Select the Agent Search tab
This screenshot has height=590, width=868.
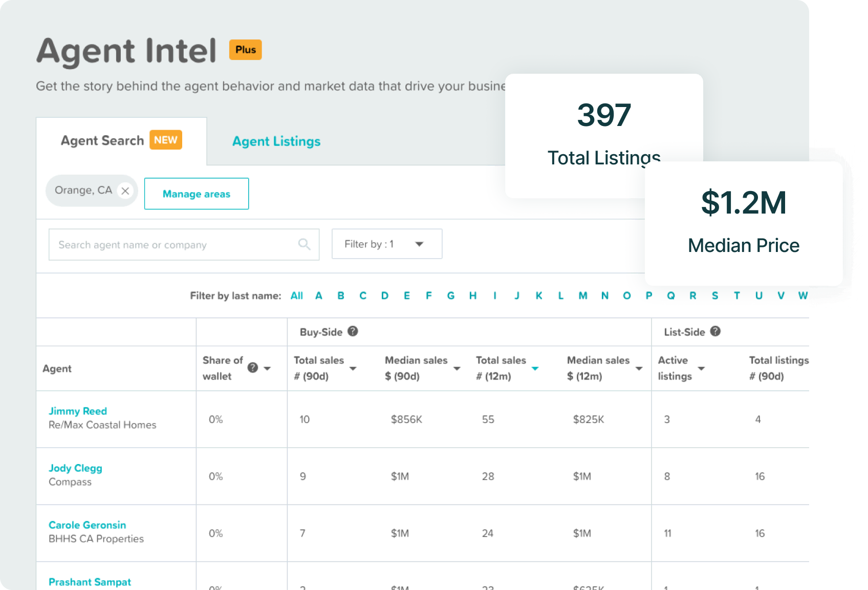(x=102, y=141)
